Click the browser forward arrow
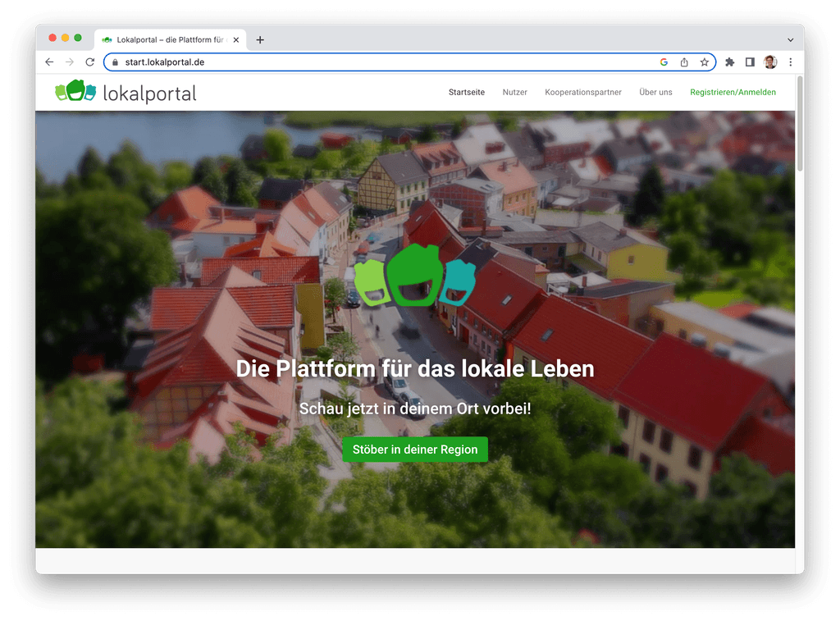This screenshot has height=621, width=840. 70,62
